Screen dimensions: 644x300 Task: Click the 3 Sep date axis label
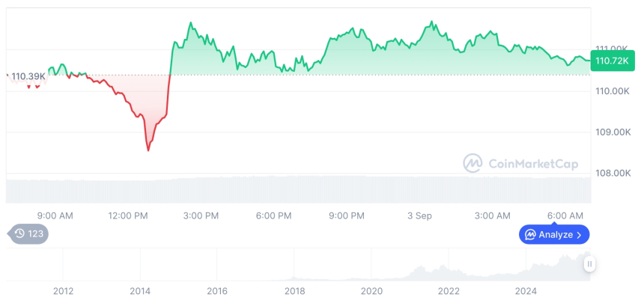point(419,216)
